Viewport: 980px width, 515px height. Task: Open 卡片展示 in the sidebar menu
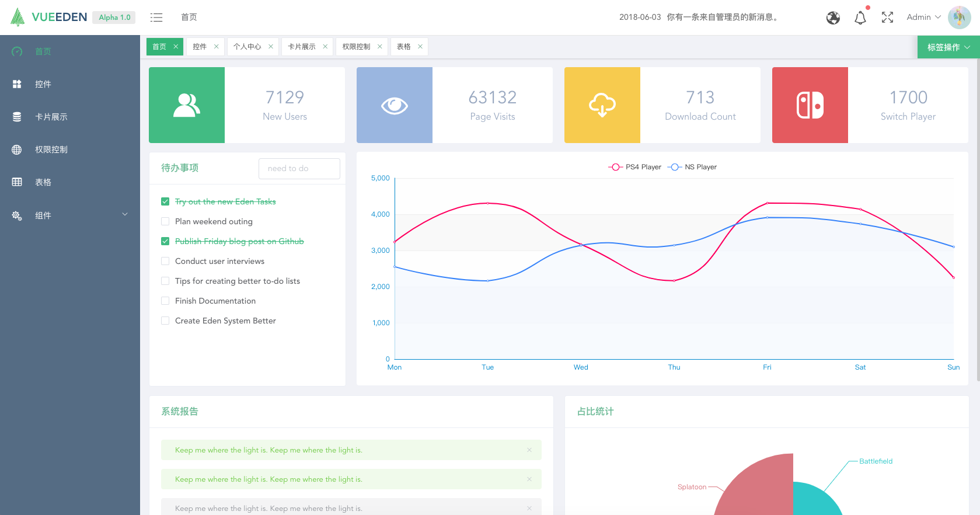70,117
